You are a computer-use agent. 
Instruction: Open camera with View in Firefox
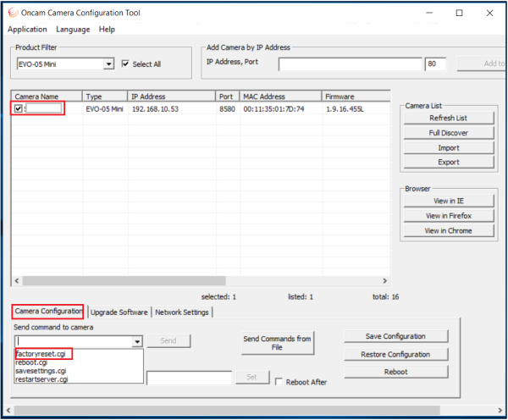pos(449,216)
